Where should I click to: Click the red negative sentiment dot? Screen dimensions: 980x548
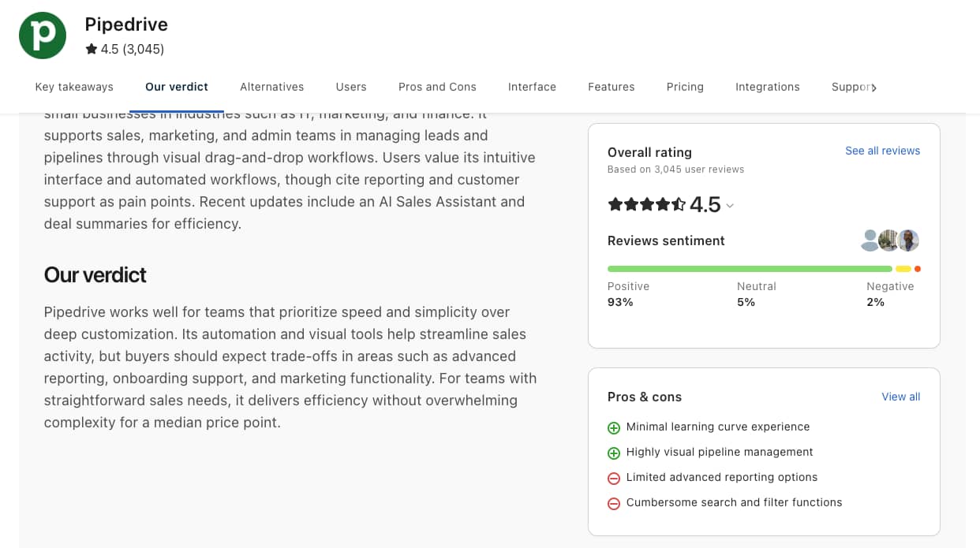[917, 269]
